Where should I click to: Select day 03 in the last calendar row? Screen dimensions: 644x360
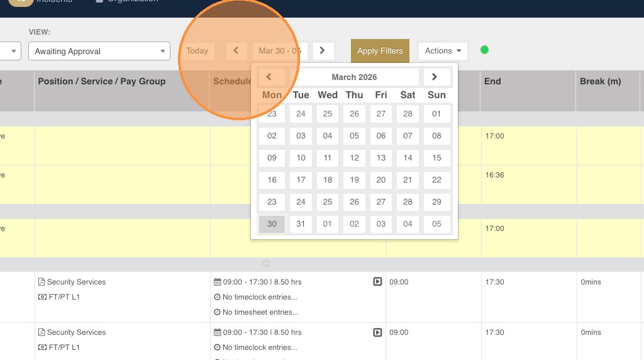point(380,224)
